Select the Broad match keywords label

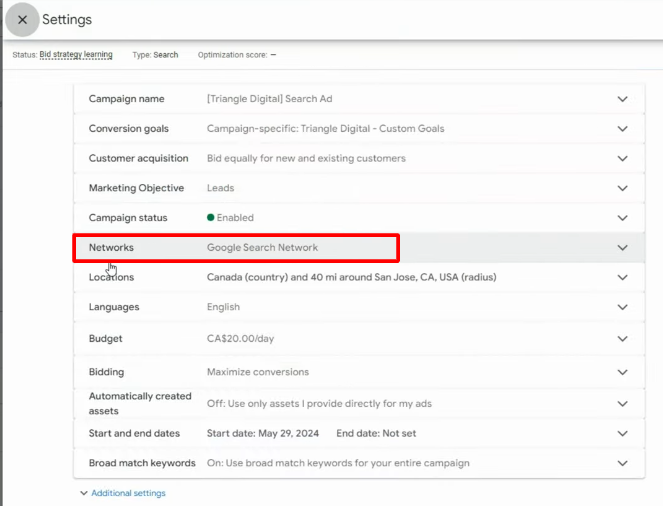click(x=142, y=463)
